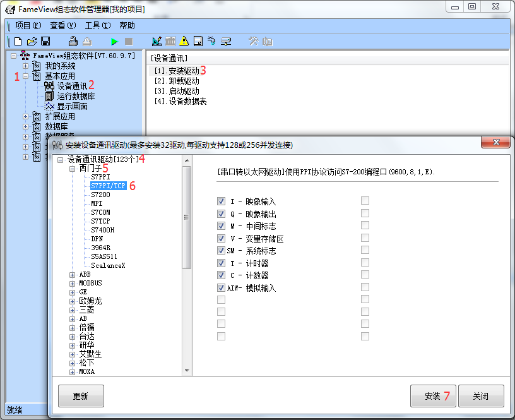Uncheck the I - 映象输入 checkbox
Image resolution: width=515 pixels, height=420 pixels.
pyautogui.click(x=221, y=201)
